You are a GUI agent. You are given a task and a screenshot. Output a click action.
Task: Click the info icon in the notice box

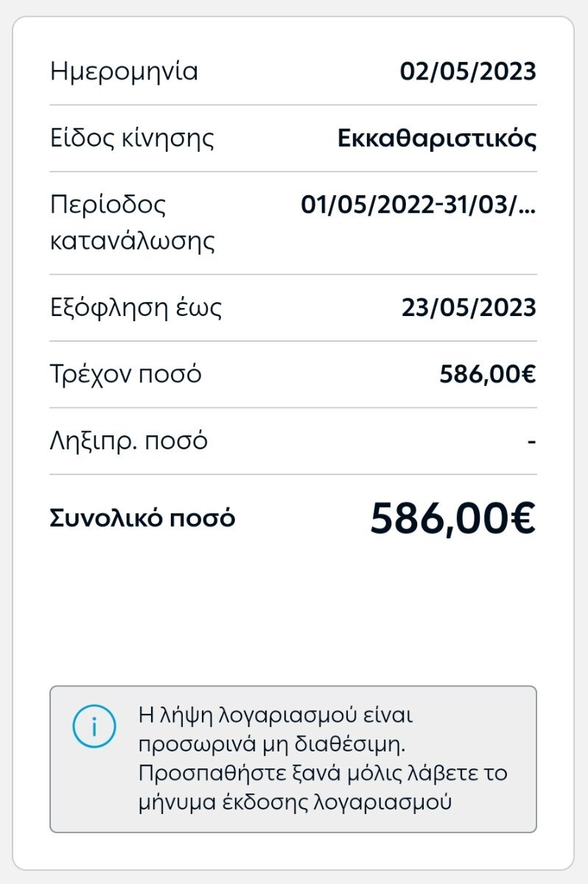tap(94, 725)
